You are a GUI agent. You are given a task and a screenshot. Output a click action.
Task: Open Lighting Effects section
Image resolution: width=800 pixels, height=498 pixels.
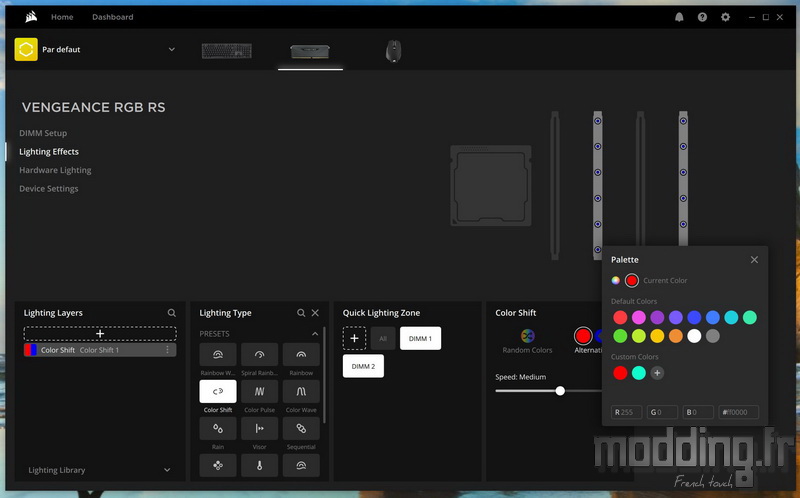coord(49,152)
